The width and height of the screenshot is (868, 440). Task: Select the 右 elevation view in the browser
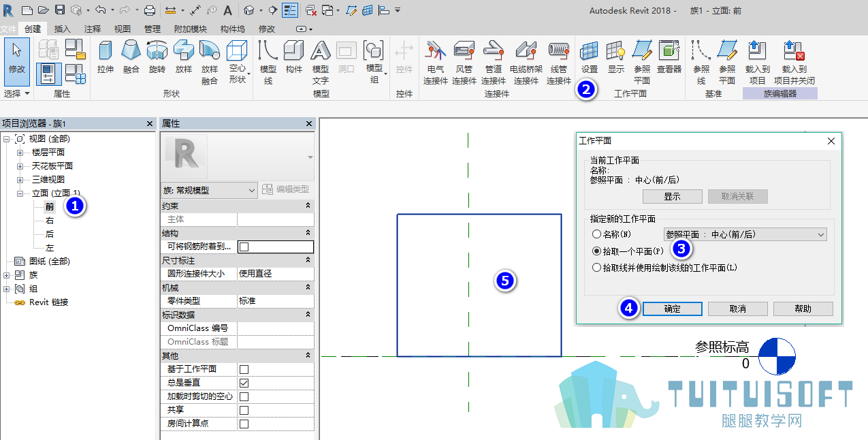[50, 221]
